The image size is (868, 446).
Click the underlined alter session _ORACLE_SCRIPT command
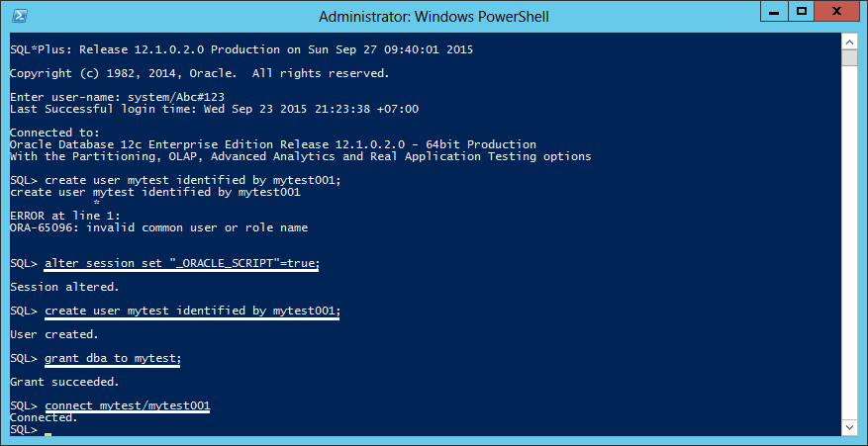[182, 264]
